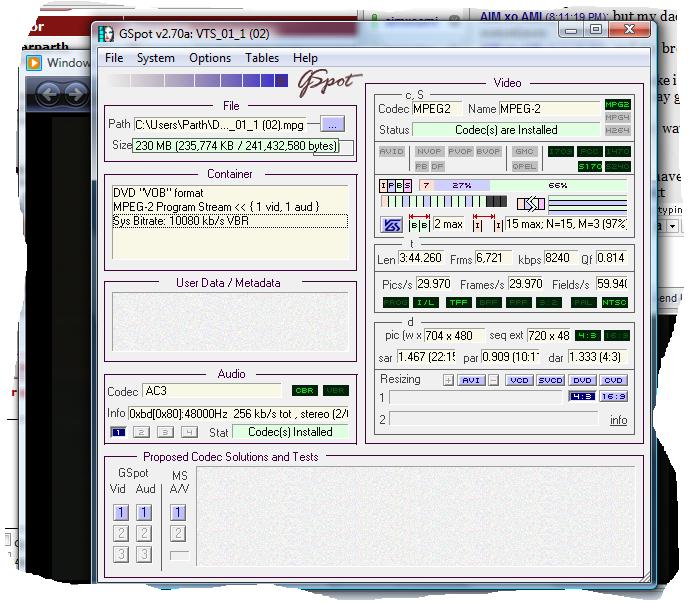Click the I/L interlaced indicator

coord(426,302)
